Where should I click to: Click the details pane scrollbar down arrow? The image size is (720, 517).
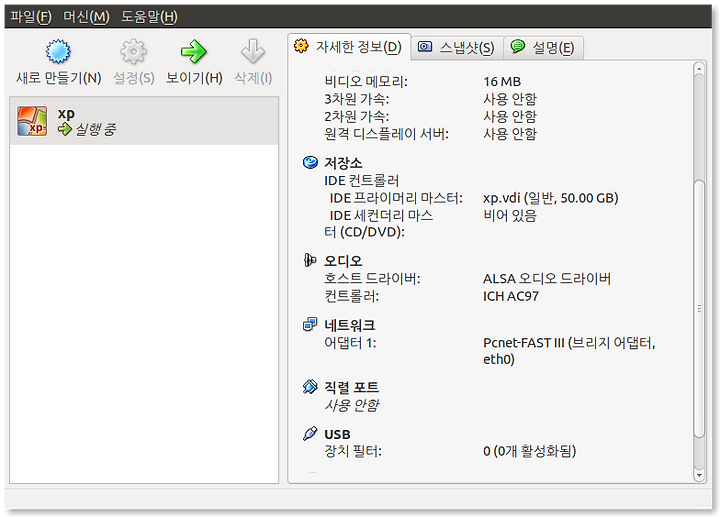699,475
